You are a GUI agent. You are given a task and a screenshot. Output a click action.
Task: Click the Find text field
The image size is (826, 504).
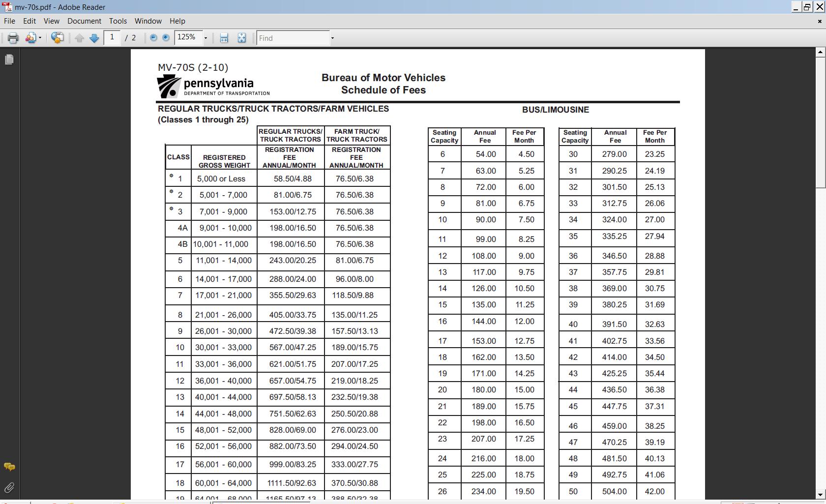pyautogui.click(x=293, y=38)
